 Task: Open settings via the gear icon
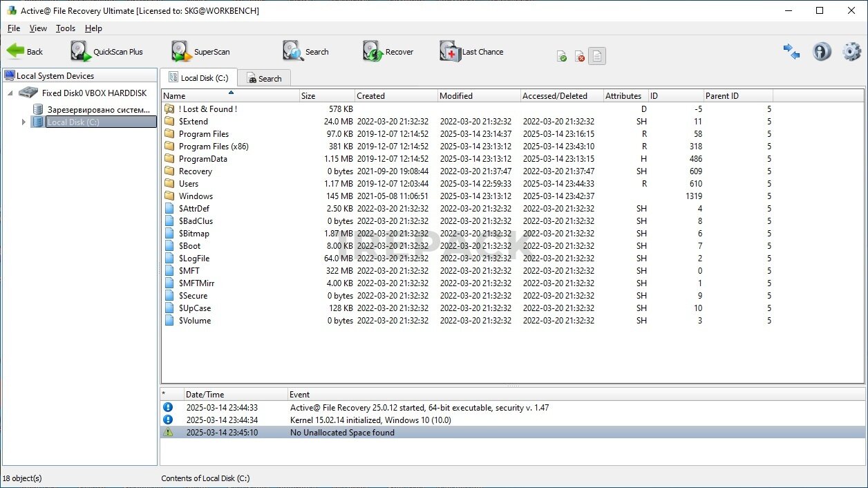pos(851,52)
